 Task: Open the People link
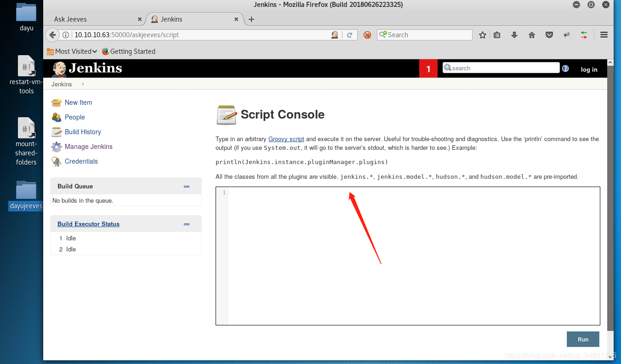(75, 117)
